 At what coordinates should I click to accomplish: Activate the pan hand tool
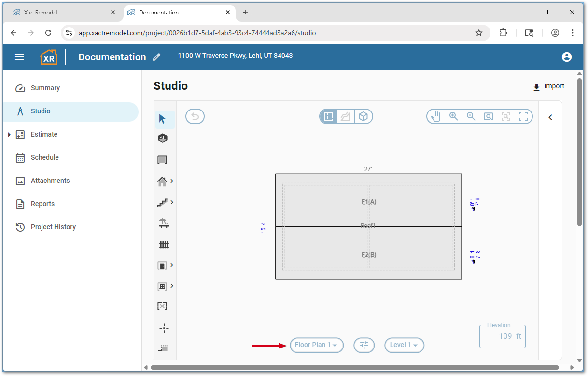435,116
